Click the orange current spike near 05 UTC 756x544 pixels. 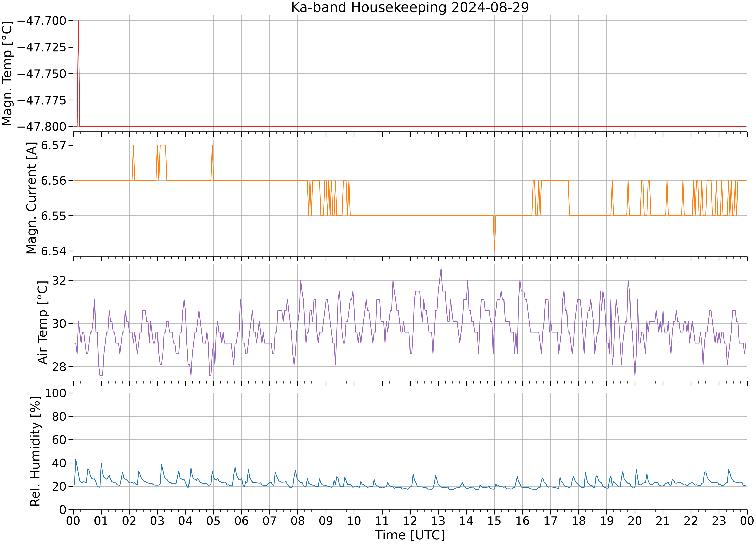(212, 146)
